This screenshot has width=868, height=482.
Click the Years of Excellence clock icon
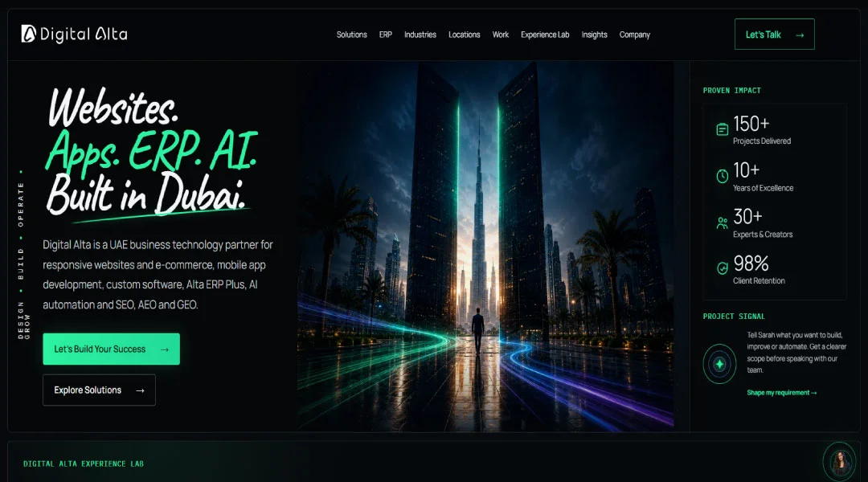[722, 176]
